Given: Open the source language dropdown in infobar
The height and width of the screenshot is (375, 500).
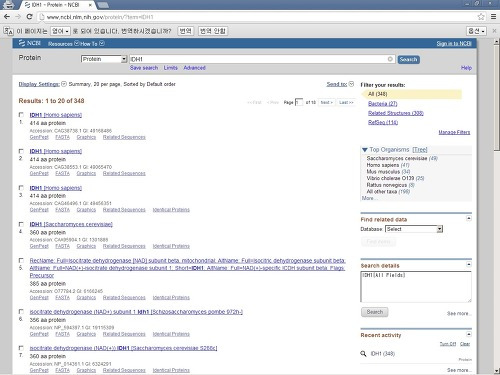Looking at the screenshot, I should pos(60,31).
